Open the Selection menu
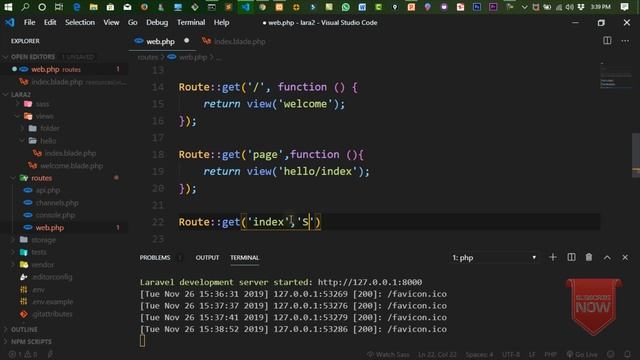This screenshot has height=360, width=640. pyautogui.click(x=80, y=22)
